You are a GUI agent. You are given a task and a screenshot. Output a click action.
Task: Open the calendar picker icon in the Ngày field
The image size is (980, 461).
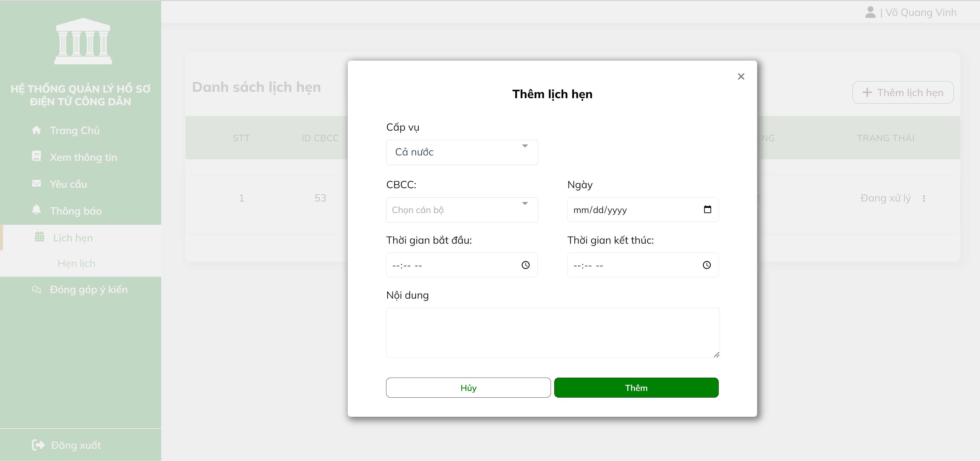(707, 209)
